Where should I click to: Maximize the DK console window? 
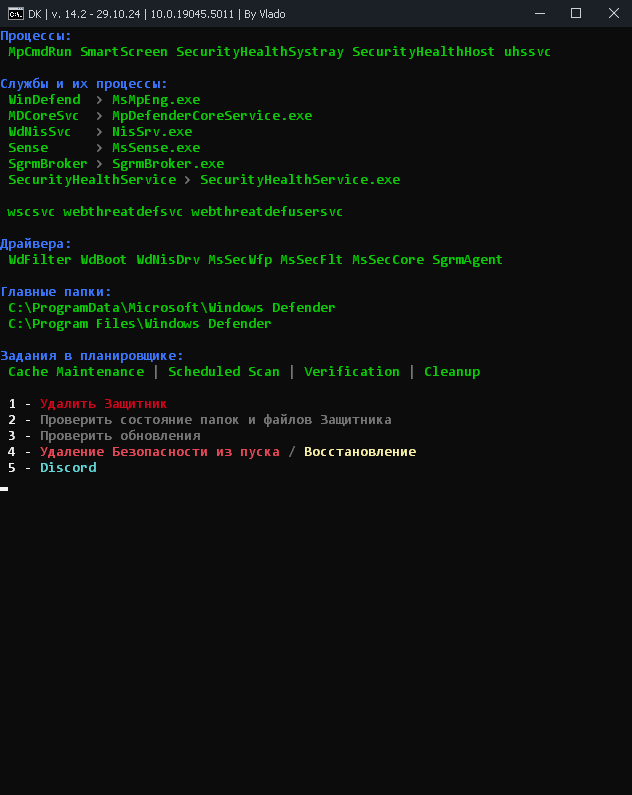[x=576, y=14]
